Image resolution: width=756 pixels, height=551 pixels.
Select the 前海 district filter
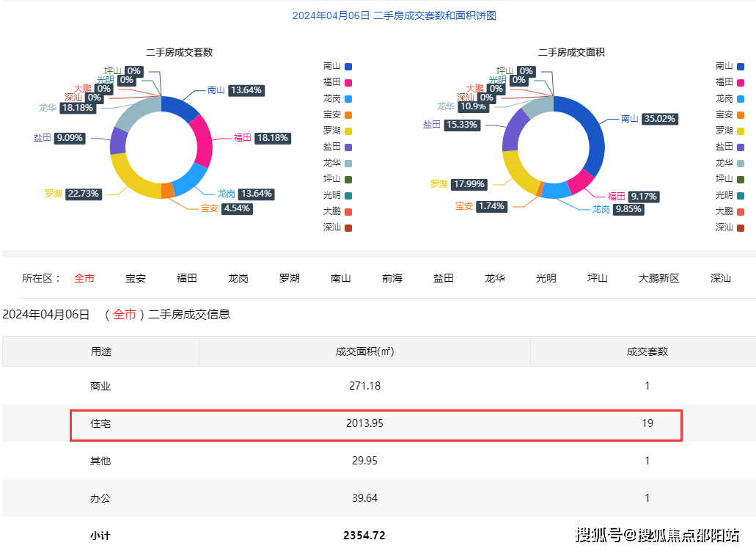(x=392, y=278)
